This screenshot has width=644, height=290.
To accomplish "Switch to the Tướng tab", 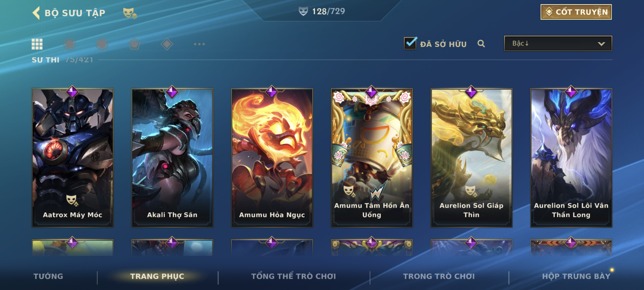I will coord(48,276).
